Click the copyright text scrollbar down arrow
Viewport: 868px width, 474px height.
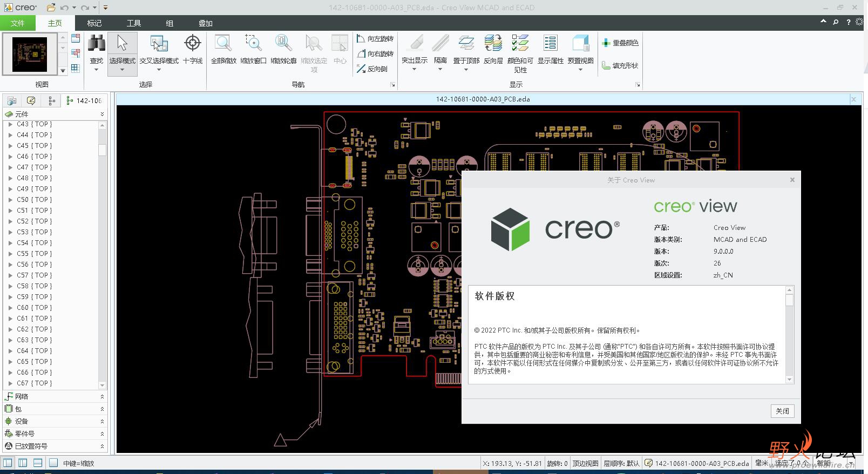click(x=789, y=380)
